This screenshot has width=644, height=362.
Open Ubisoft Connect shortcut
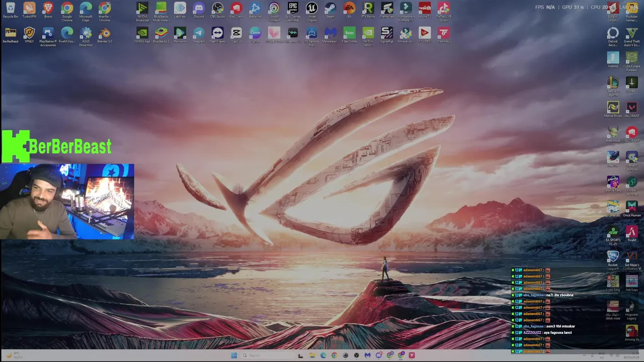274,11
